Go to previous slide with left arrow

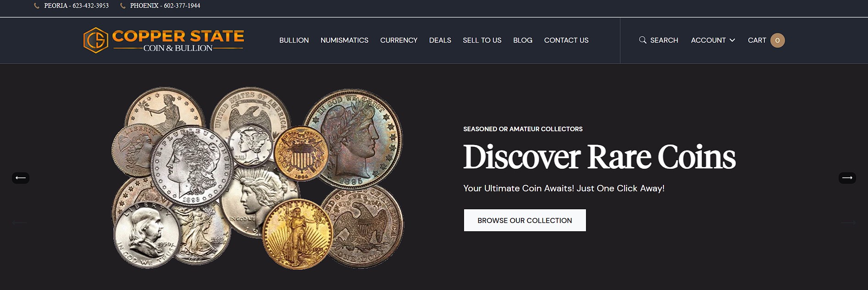(x=21, y=178)
